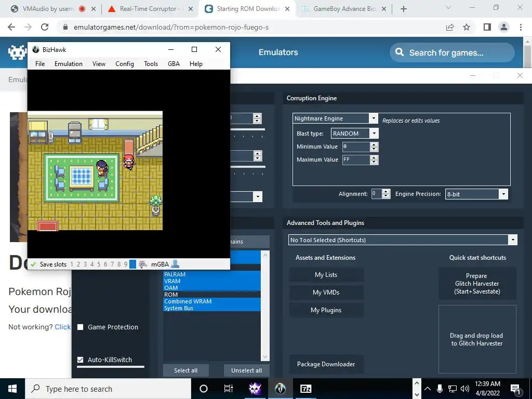Open the Tools menu in BizHawk
532x399 pixels.
tap(151, 64)
